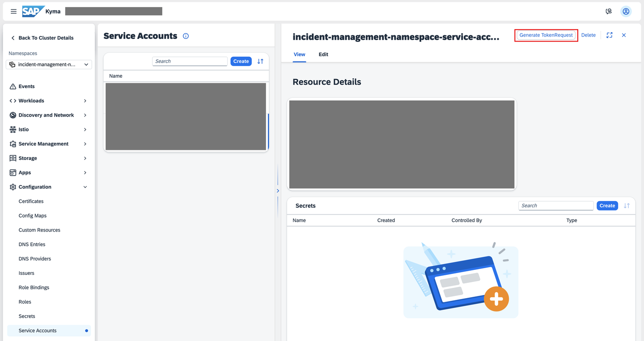Click the Controlled By column header

[x=466, y=220]
